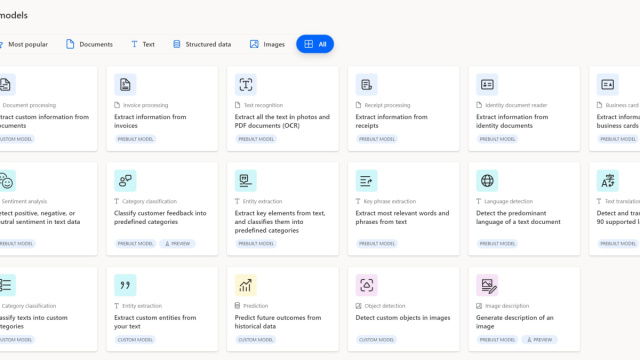Click the Image description icon
The width and height of the screenshot is (640, 360).
[487, 285]
